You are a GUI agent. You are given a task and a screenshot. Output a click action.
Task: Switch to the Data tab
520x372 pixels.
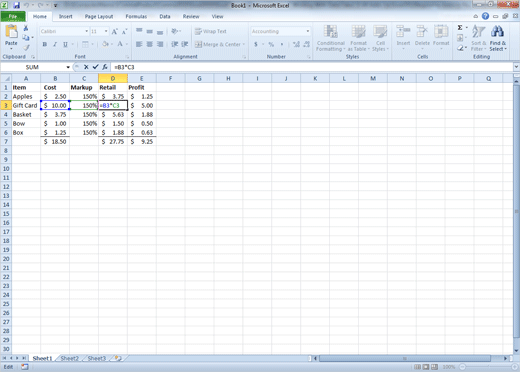[165, 16]
